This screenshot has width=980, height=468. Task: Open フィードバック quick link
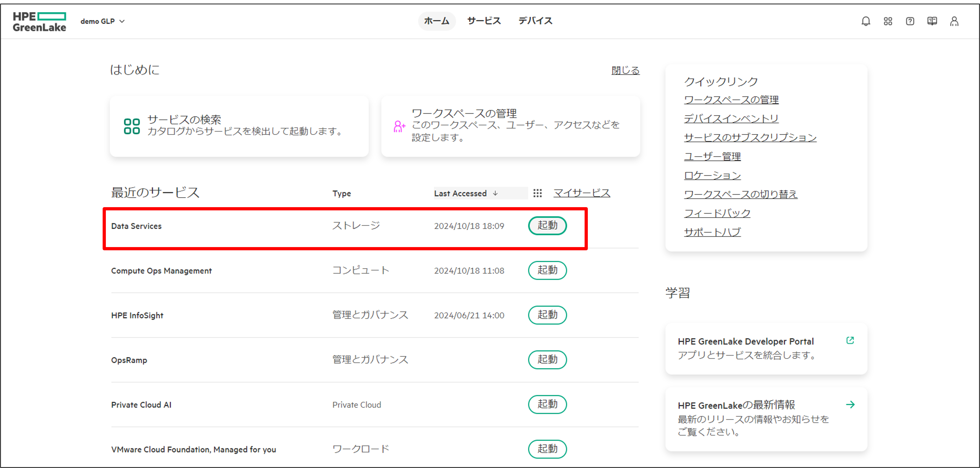point(717,213)
